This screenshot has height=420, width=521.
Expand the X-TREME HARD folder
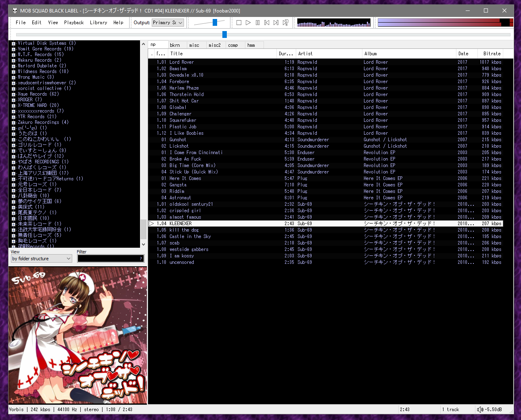(14, 106)
